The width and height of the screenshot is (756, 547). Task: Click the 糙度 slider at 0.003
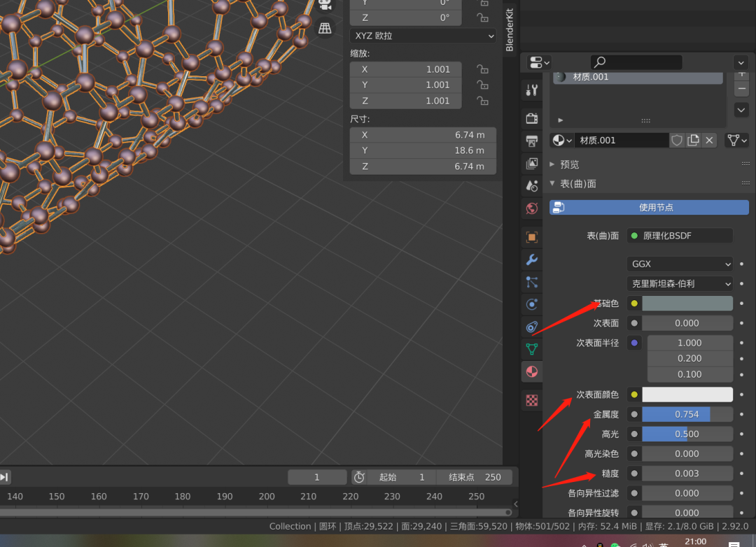tap(687, 474)
